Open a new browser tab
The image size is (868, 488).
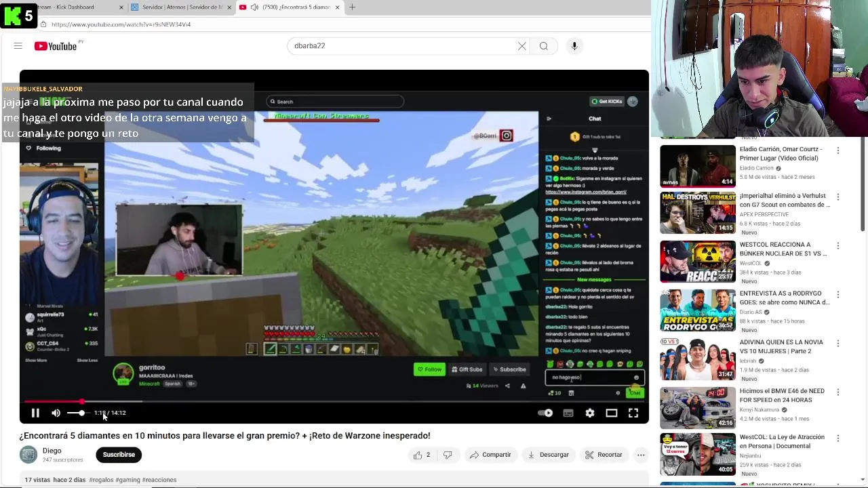[352, 7]
